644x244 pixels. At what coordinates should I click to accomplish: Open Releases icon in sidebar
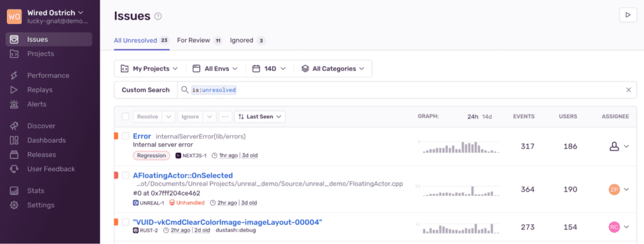[x=14, y=155]
